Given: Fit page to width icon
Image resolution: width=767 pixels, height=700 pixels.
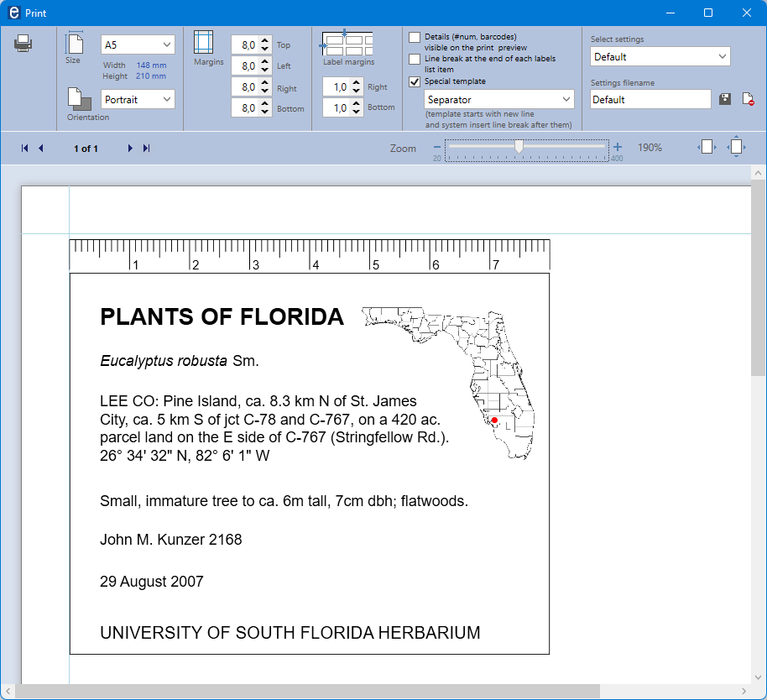Looking at the screenshot, I should click(707, 147).
